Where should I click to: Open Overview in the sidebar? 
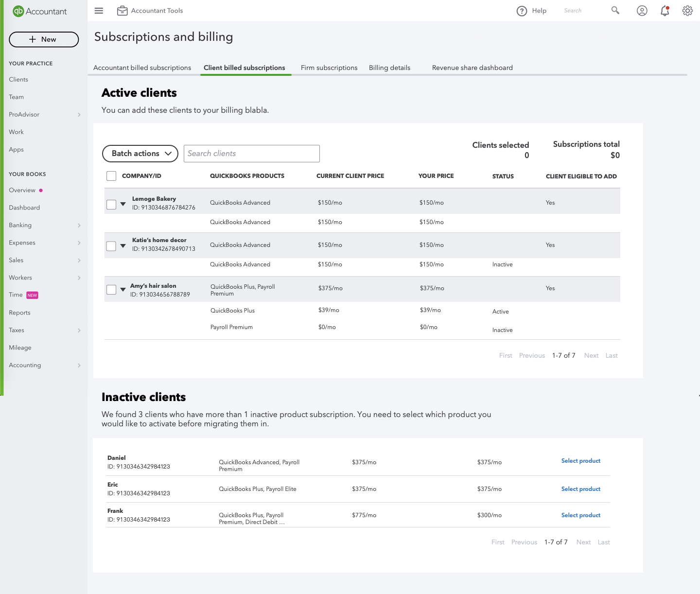click(x=22, y=191)
